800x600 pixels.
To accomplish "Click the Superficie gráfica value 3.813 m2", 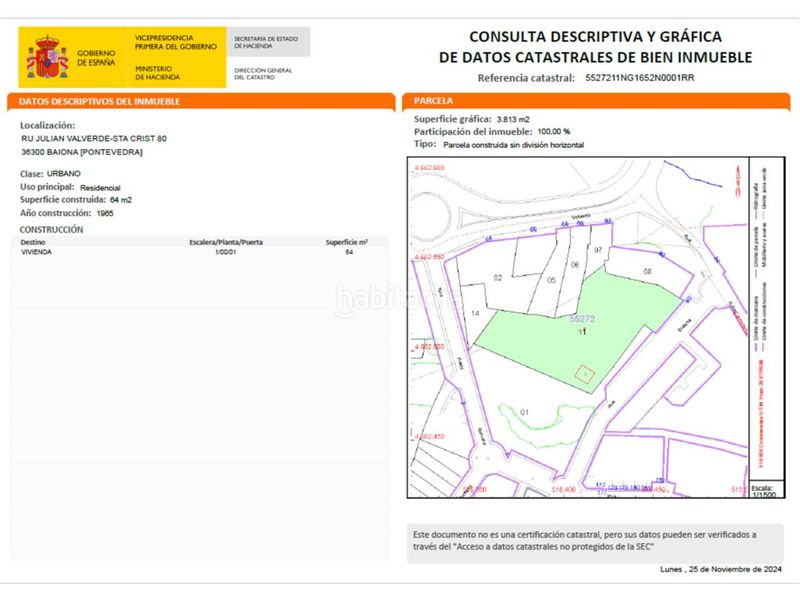I will 513,119.
